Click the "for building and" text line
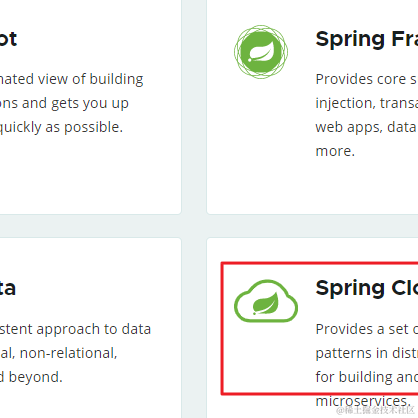This screenshot has width=418, height=418. 366,377
